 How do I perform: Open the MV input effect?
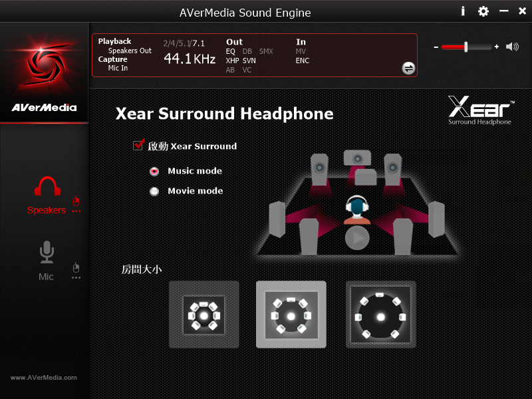pos(301,51)
